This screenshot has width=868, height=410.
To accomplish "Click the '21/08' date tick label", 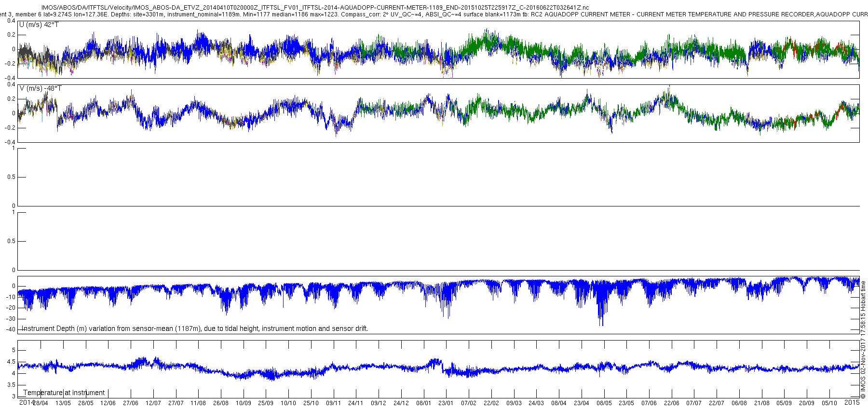I will [x=762, y=403].
